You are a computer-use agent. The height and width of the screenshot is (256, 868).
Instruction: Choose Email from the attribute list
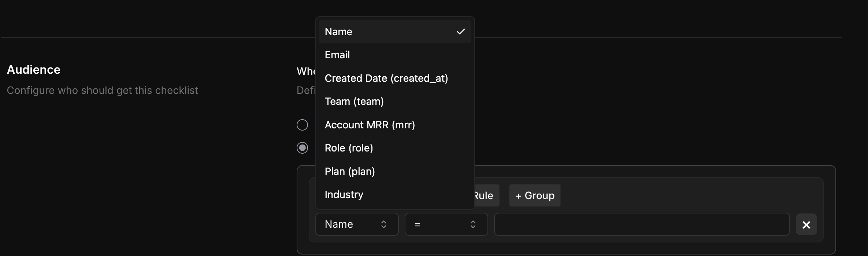[337, 55]
